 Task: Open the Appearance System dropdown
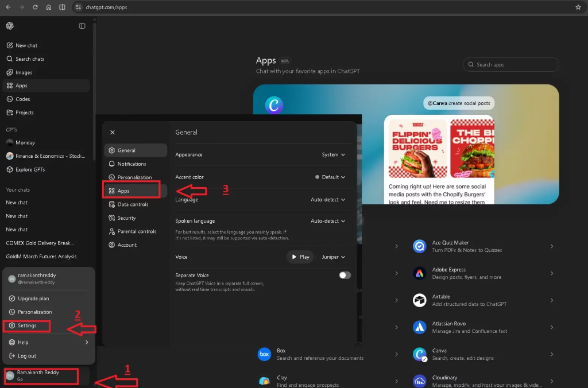(334, 154)
